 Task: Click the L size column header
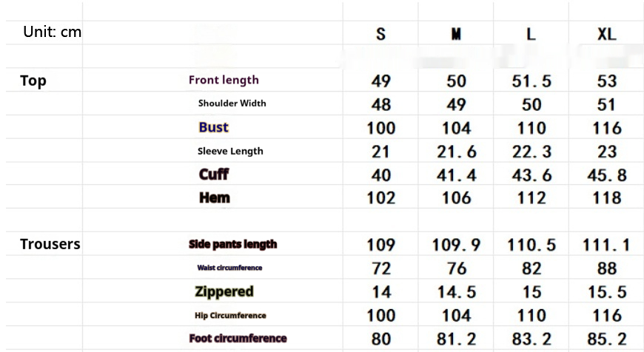pyautogui.click(x=531, y=35)
